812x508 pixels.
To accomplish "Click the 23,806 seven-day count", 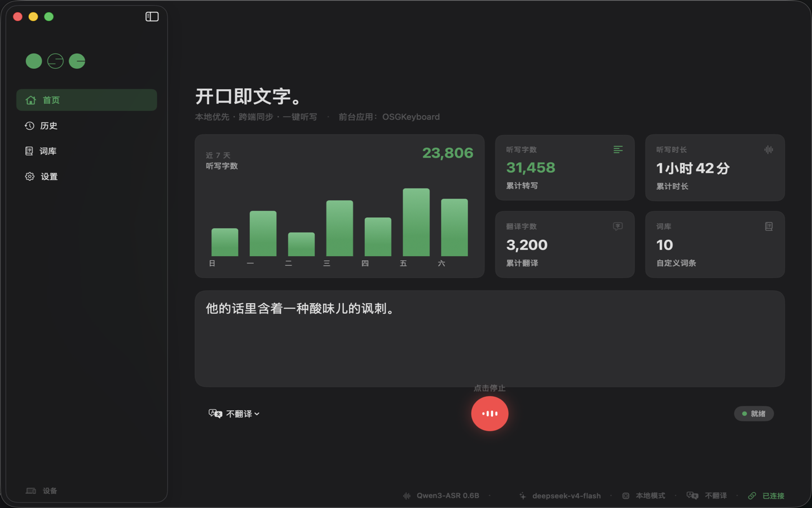I will coord(448,153).
